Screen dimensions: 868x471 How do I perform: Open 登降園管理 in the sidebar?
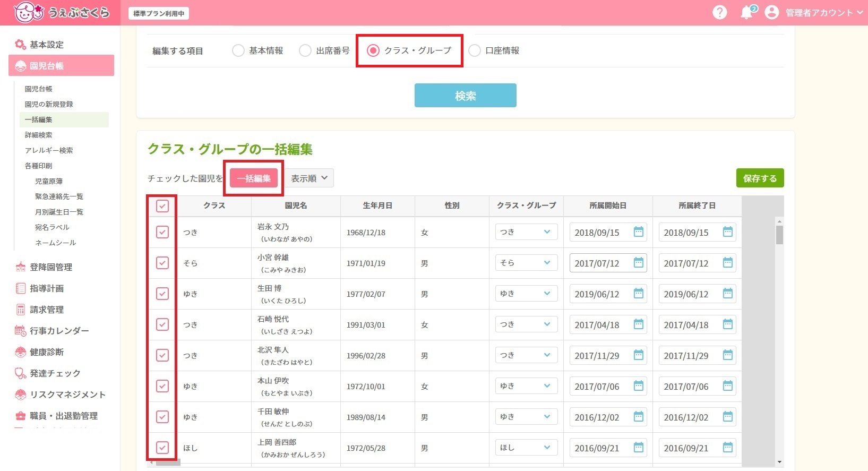click(51, 267)
